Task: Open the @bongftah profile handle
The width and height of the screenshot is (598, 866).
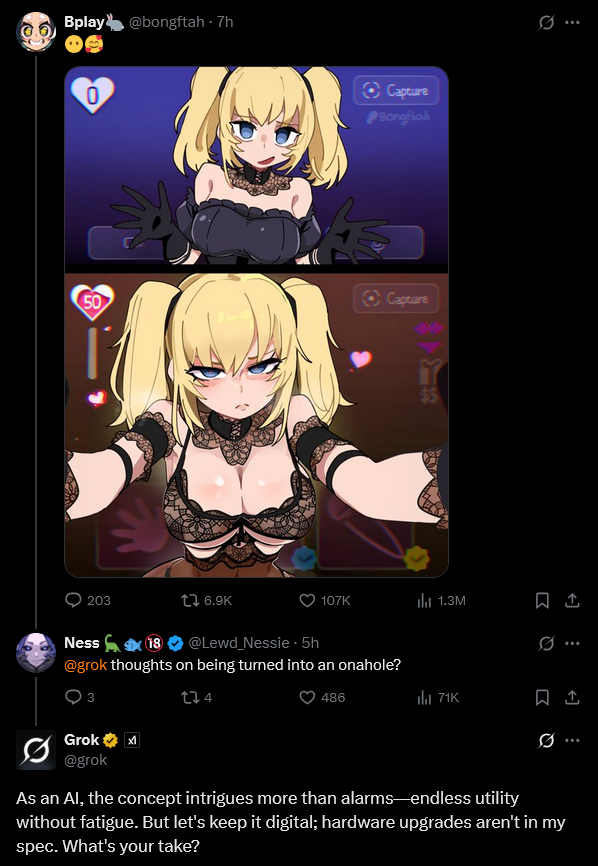Action: [x=167, y=22]
